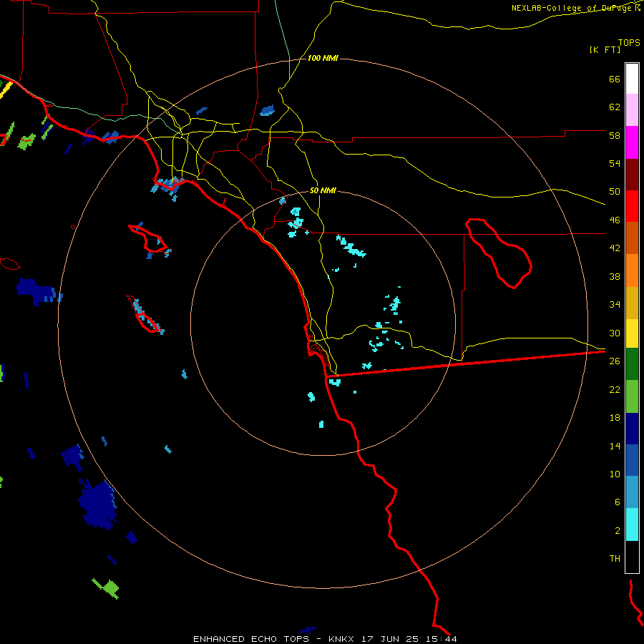The width and height of the screenshot is (644, 644).
Task: Click the yellow 34 kft legend swatch
Action: (x=632, y=333)
